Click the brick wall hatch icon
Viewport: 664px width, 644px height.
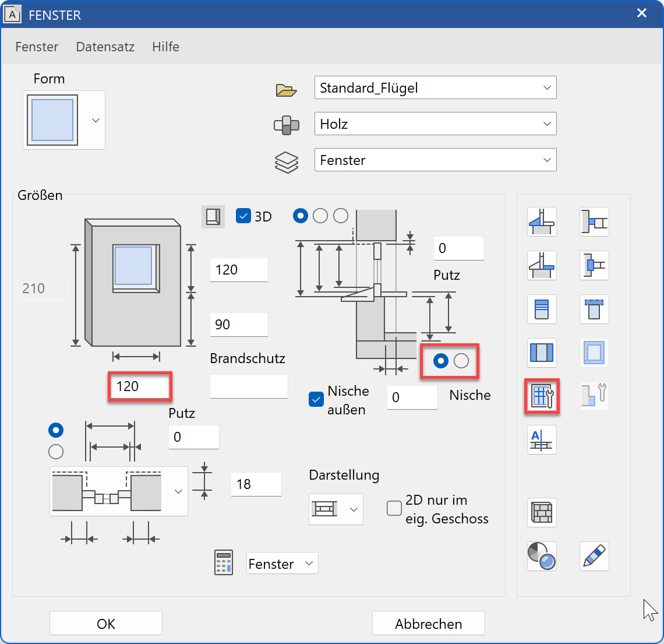point(542,513)
